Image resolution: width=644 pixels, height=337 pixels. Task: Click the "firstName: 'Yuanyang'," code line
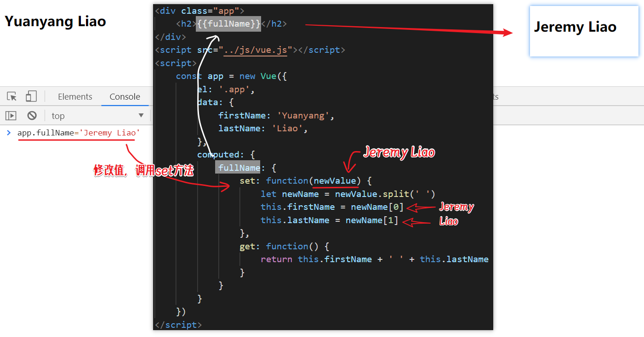[x=276, y=115]
